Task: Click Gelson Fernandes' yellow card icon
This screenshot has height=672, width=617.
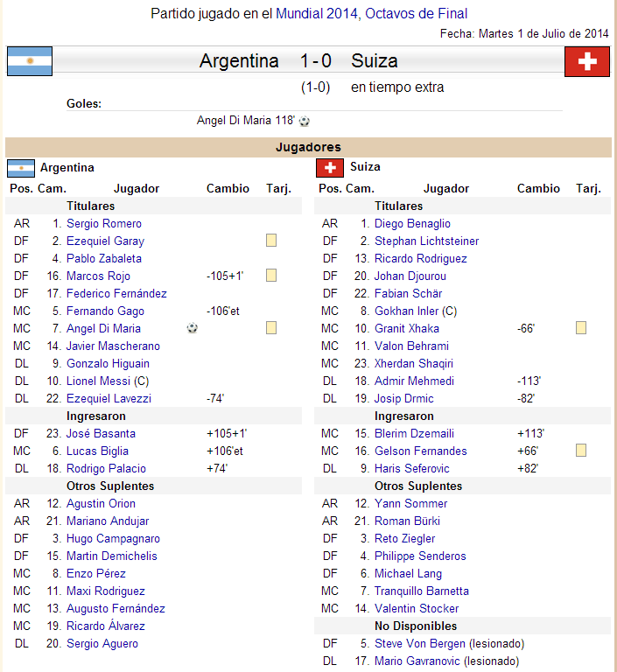Action: (x=581, y=451)
